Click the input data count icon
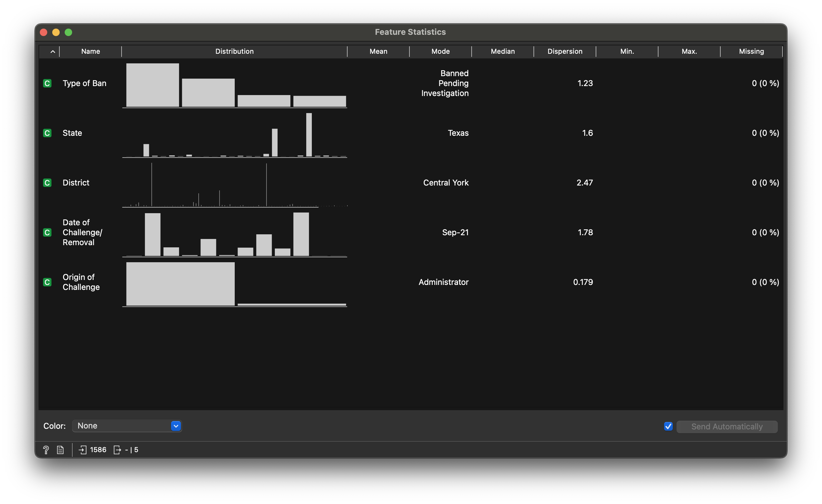This screenshot has height=504, width=822. (82, 450)
